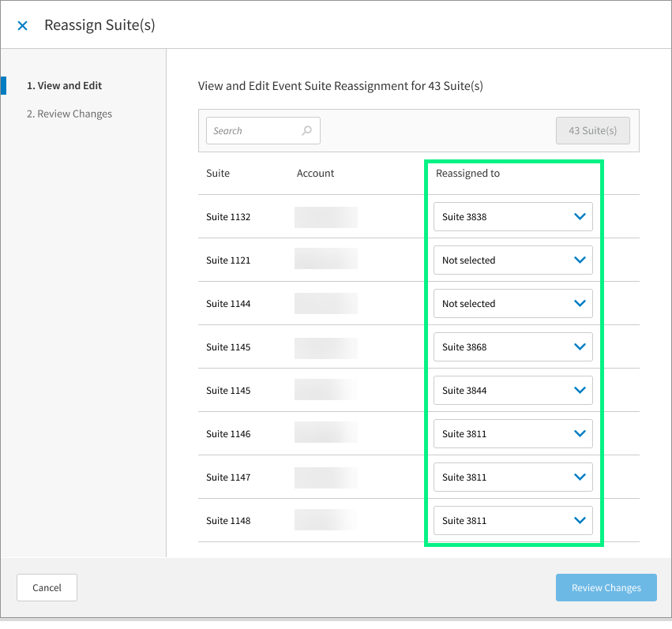The image size is (672, 629).
Task: Open the Not selected dropdown for Suite 1144
Action: click(x=512, y=303)
